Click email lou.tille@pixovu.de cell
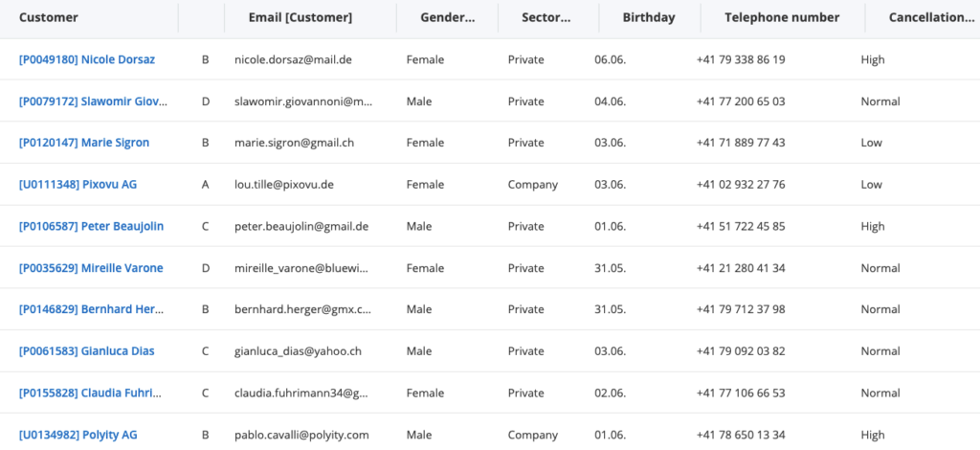This screenshot has width=980, height=450. [x=288, y=185]
